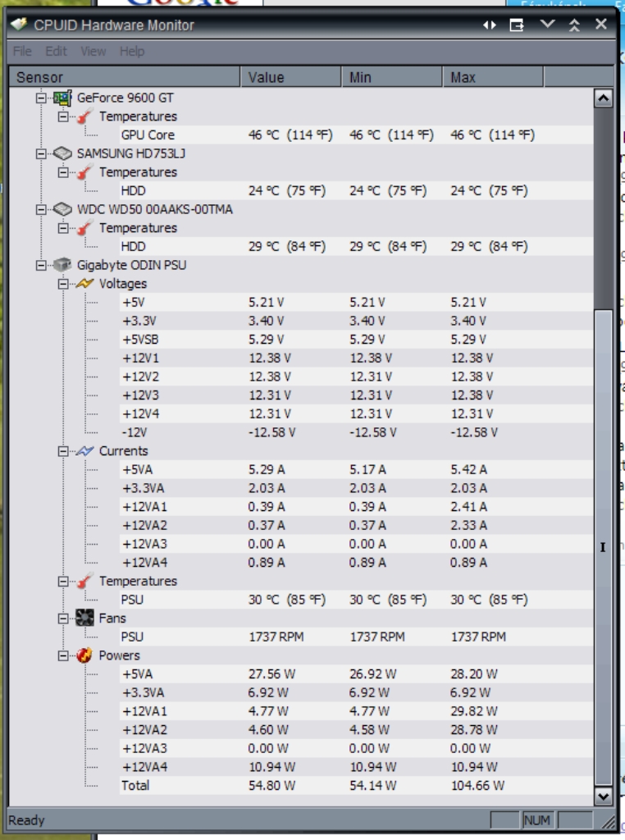
Task: Select the +12VA3 power row
Action: (356, 748)
